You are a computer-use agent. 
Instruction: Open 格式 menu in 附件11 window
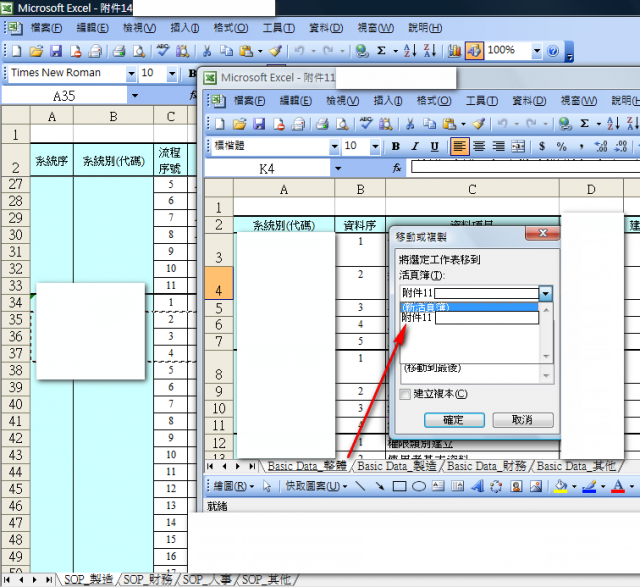(x=433, y=100)
